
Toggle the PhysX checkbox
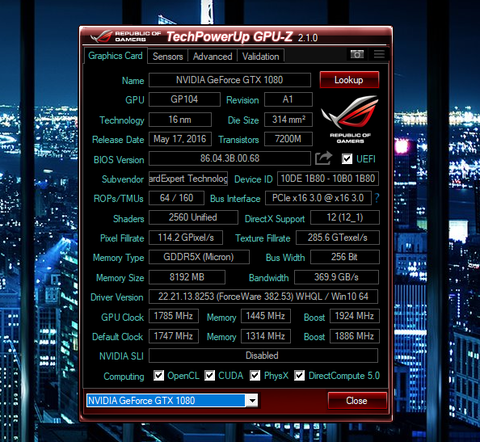(255, 376)
